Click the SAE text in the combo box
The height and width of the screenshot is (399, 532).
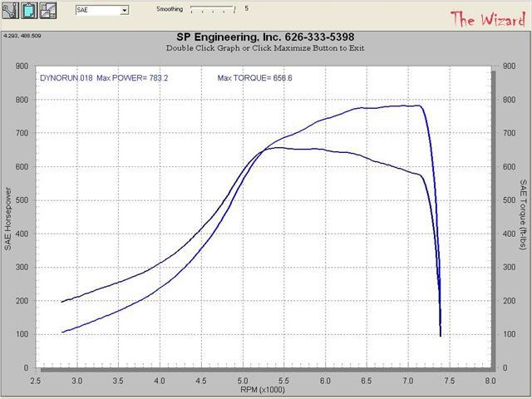85,11
